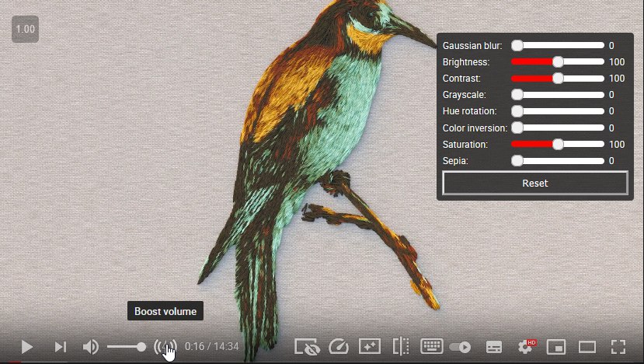Switch to theater mode
This screenshot has width=644, height=364.
(x=587, y=347)
